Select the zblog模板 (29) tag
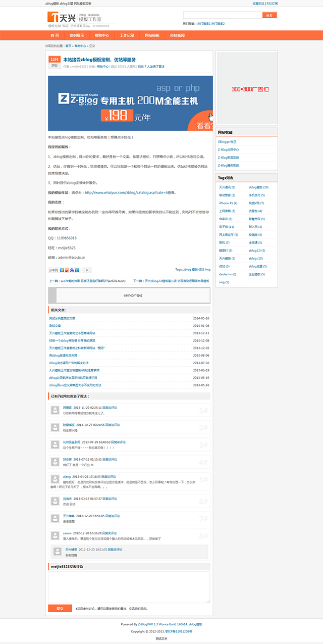This screenshot has width=323, height=644. click(x=258, y=187)
